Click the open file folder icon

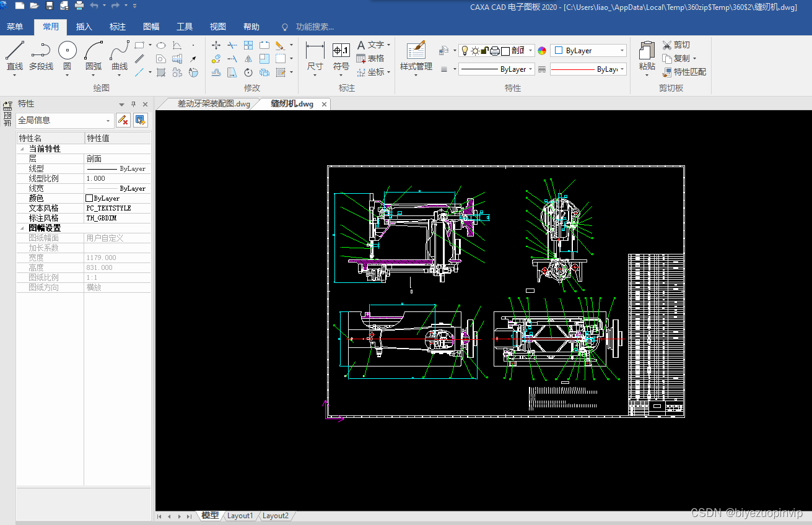pos(34,6)
